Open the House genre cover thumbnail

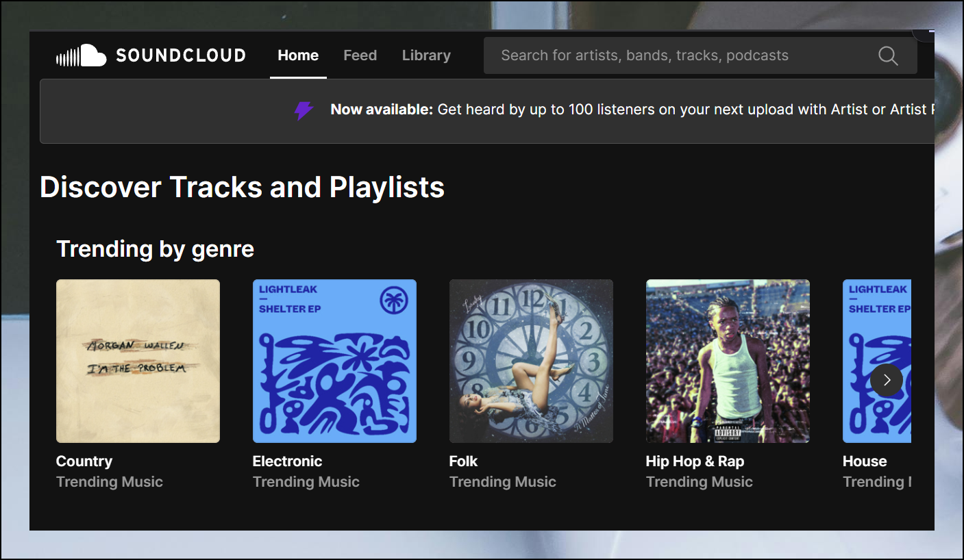pyautogui.click(x=877, y=361)
